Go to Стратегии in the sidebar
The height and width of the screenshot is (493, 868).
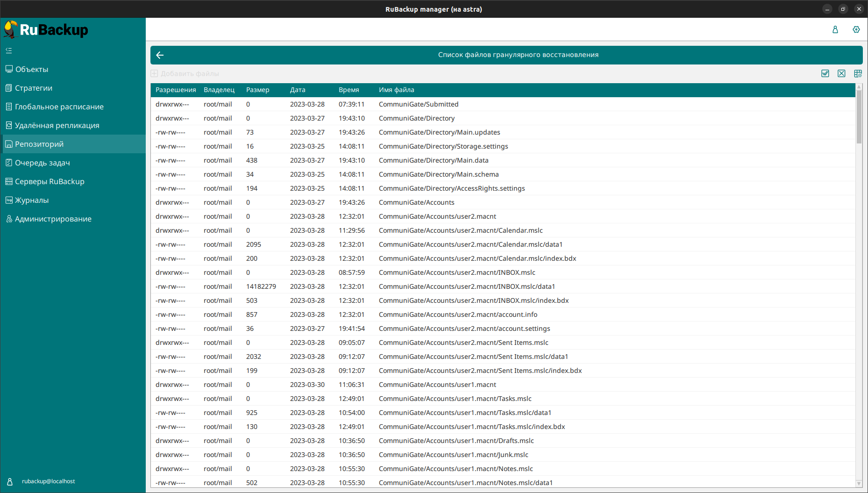point(34,88)
